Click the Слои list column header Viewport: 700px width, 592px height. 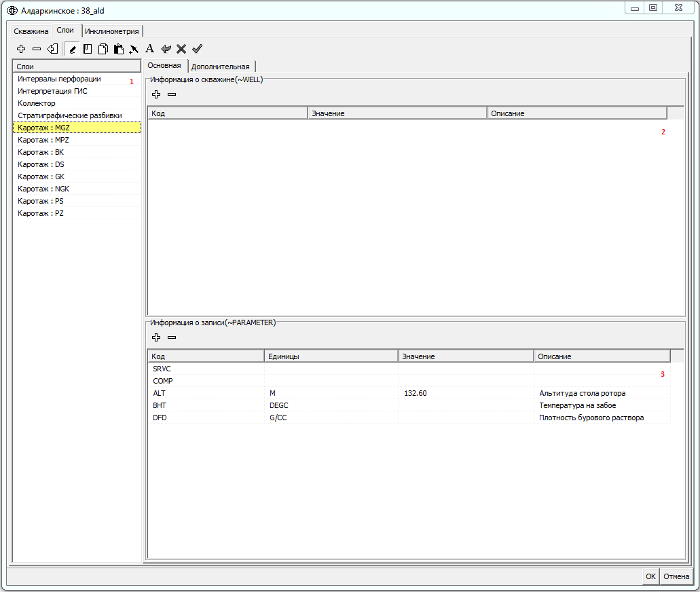coord(77,67)
